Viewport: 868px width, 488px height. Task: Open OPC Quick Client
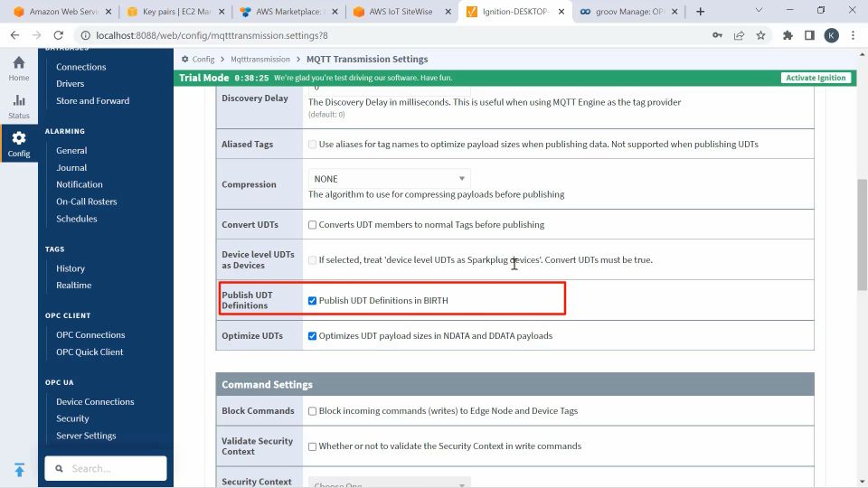click(90, 352)
